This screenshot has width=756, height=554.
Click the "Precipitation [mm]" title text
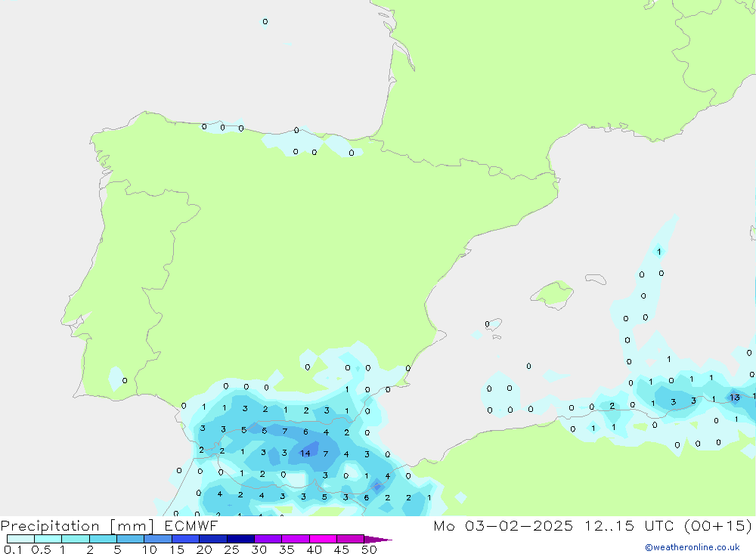[x=77, y=526]
